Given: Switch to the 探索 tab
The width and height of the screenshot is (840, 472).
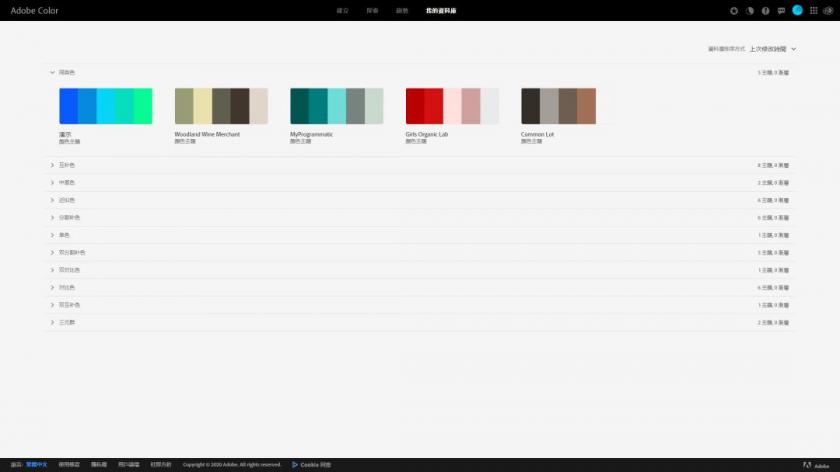Looking at the screenshot, I should (x=372, y=10).
